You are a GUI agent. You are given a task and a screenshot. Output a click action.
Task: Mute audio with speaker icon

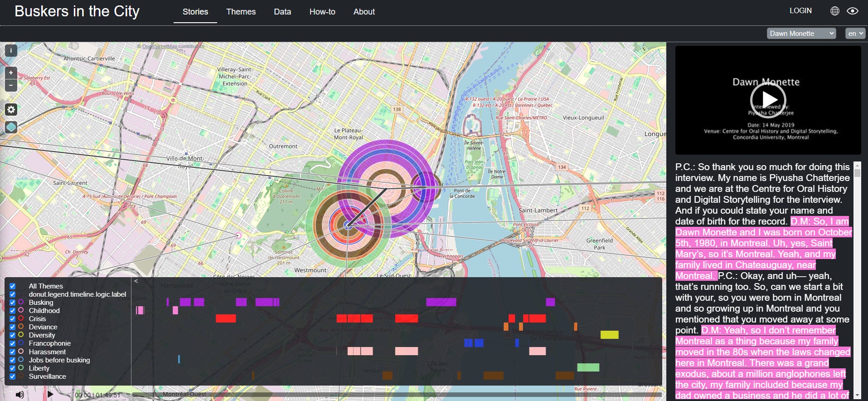19,395
